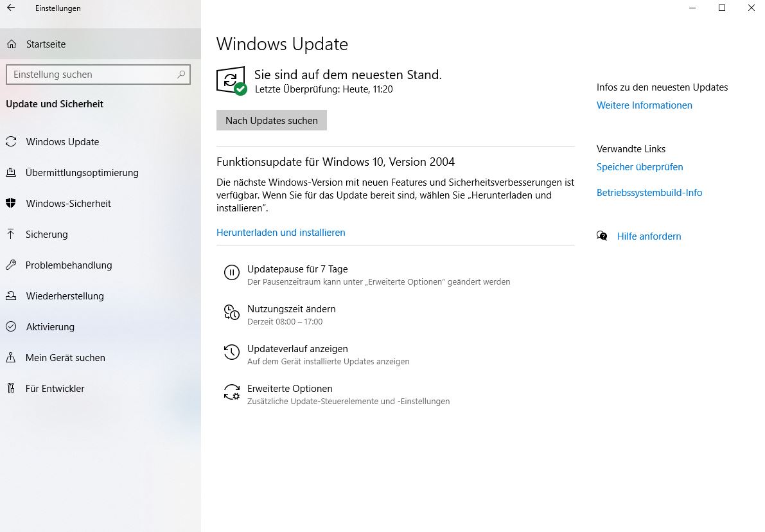The height and width of the screenshot is (532, 765).
Task: Click the pause icon beside Updatepause
Action: [232, 272]
